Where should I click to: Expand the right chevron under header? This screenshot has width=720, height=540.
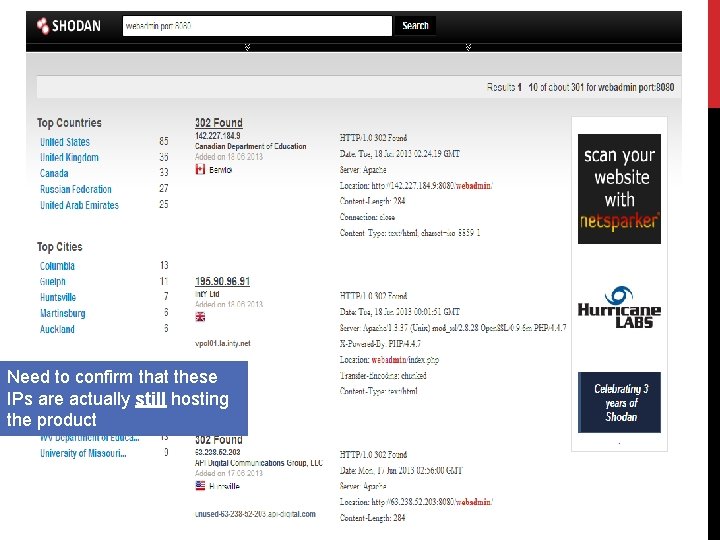coord(468,47)
